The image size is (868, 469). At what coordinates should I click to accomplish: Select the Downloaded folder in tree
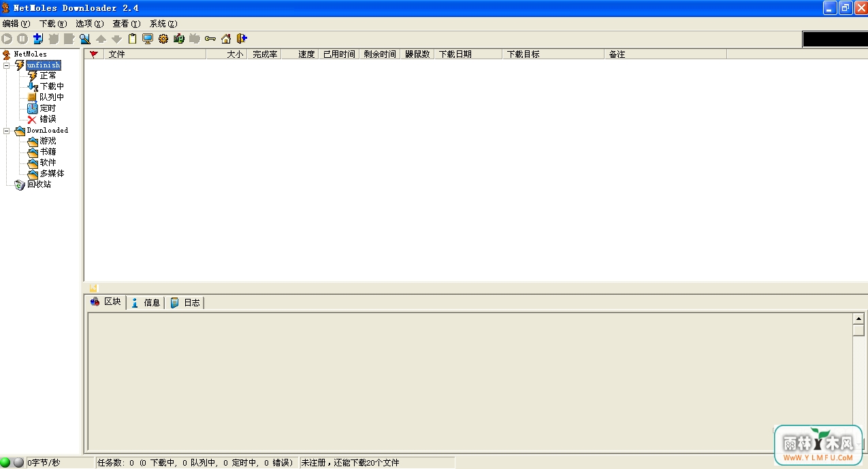click(48, 130)
